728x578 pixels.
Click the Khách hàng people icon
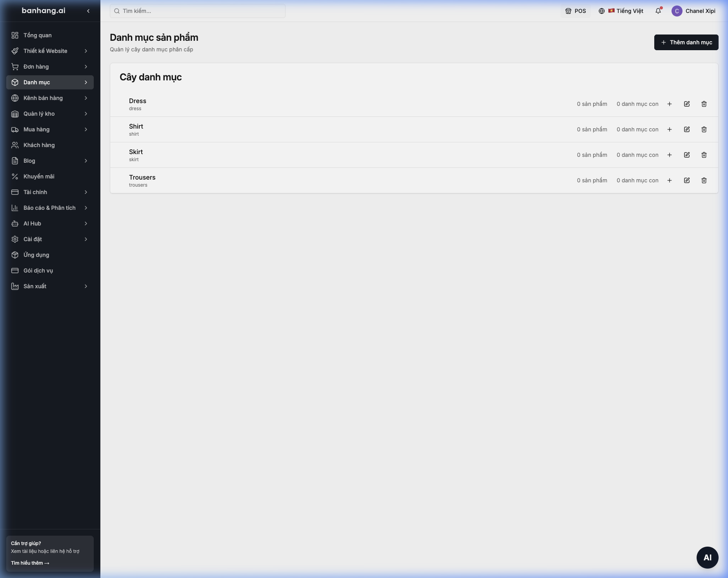(15, 145)
